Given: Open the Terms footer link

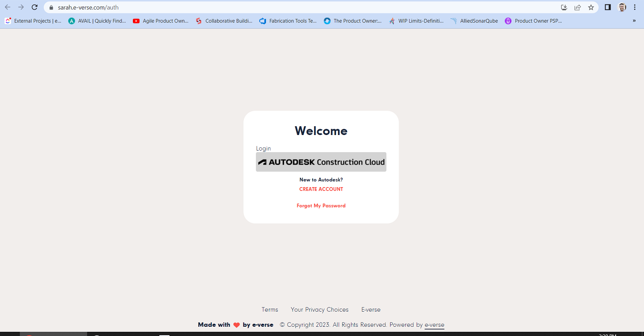Looking at the screenshot, I should pos(270,310).
